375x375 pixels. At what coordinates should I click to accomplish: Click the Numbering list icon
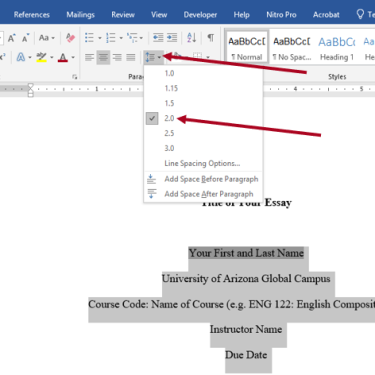pos(111,38)
